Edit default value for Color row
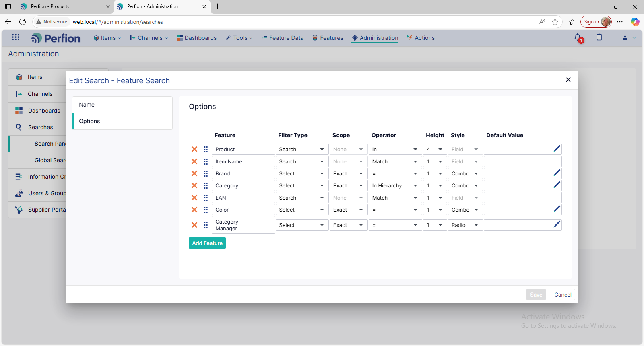 pyautogui.click(x=557, y=209)
